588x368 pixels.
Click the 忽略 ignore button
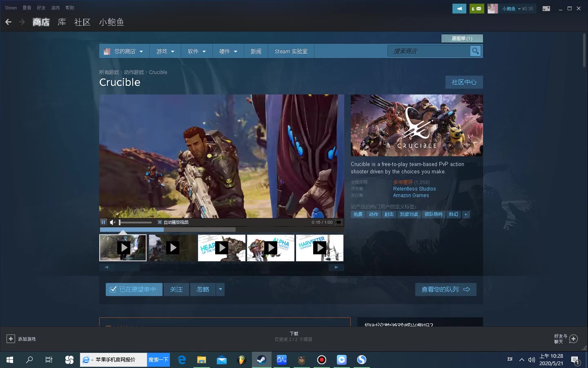[x=203, y=289]
